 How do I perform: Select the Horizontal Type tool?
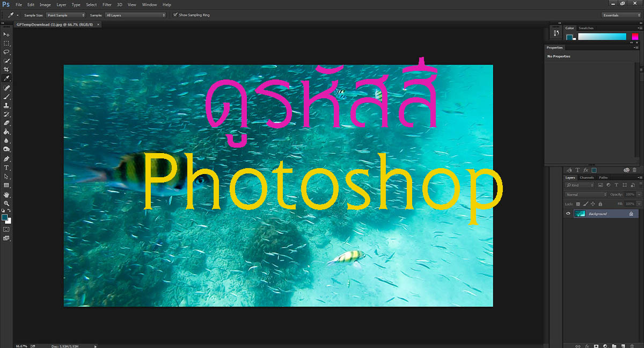6,168
